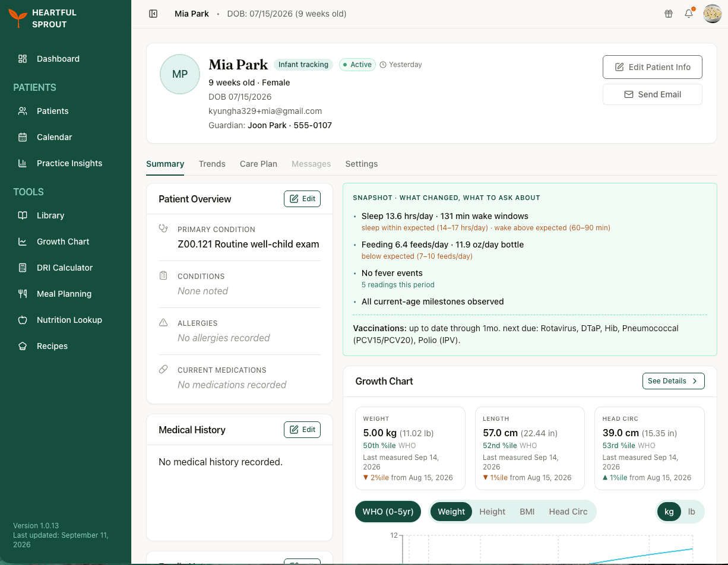
Task: Click the Practice Insights bar chart icon
Action: pos(23,163)
